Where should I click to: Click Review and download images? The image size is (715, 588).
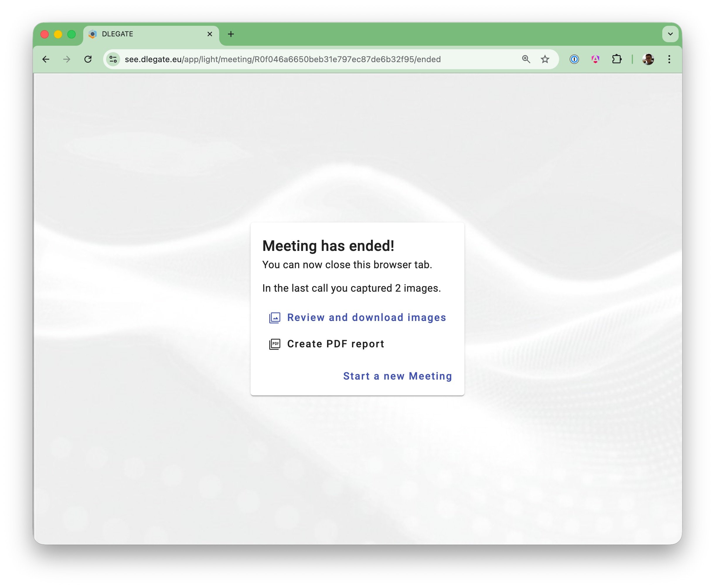[366, 317]
